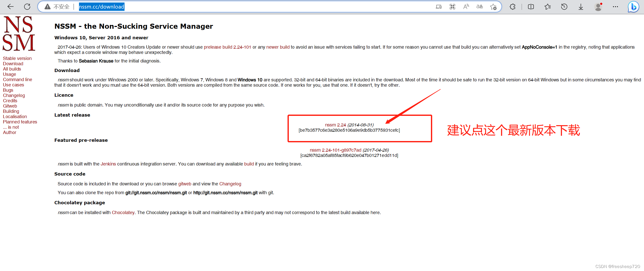Open the Gitweb sidebar link

[10, 106]
